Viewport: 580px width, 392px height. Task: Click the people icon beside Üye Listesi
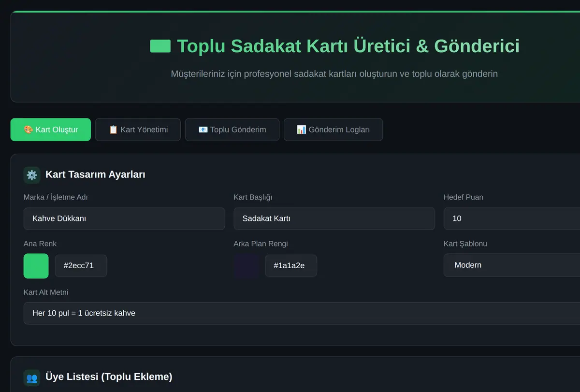click(32, 377)
